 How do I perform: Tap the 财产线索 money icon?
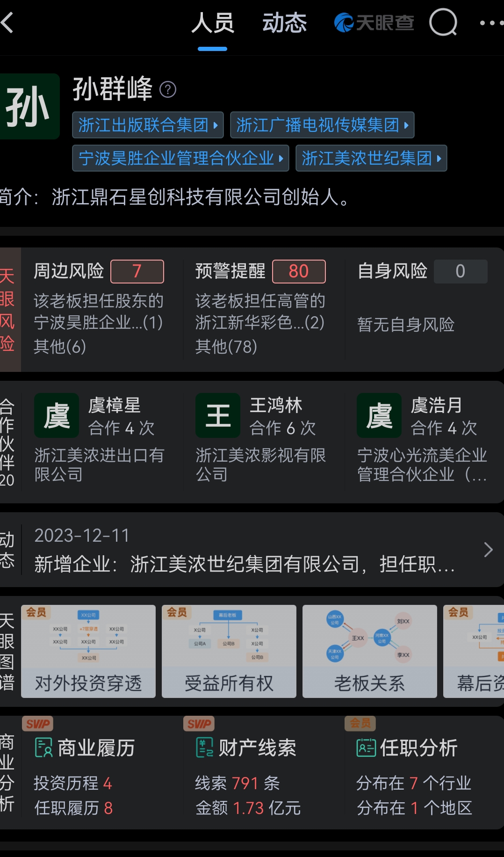pos(205,748)
